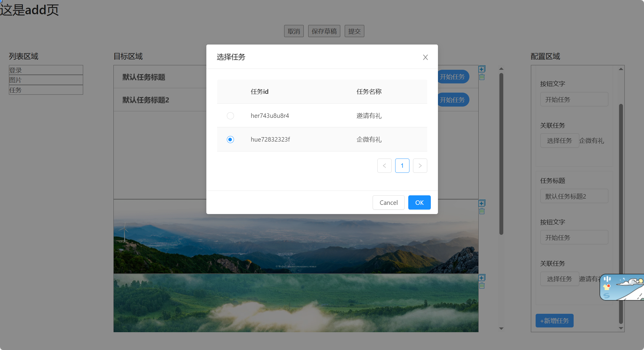Confirm the task selection with OK
644x350 pixels.
[419, 202]
